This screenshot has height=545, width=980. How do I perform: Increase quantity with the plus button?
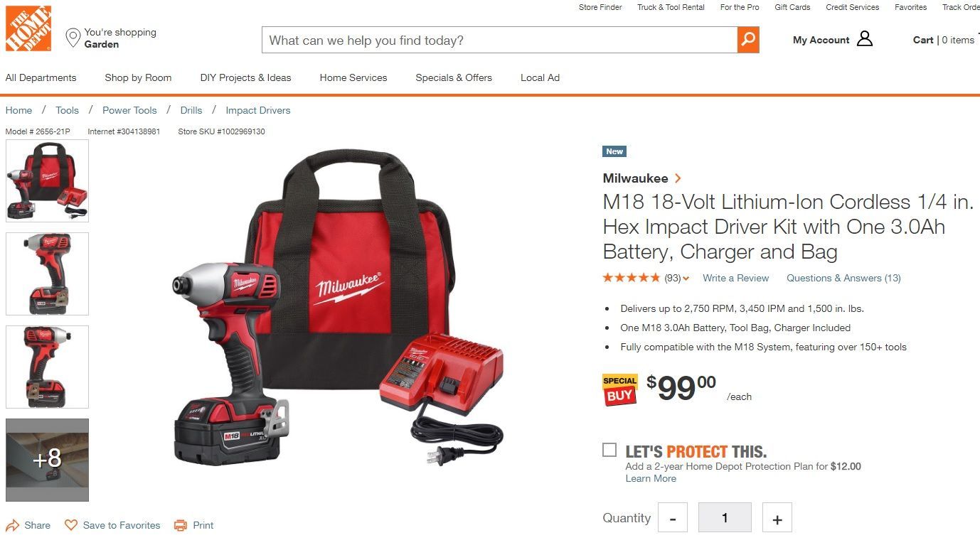777,518
